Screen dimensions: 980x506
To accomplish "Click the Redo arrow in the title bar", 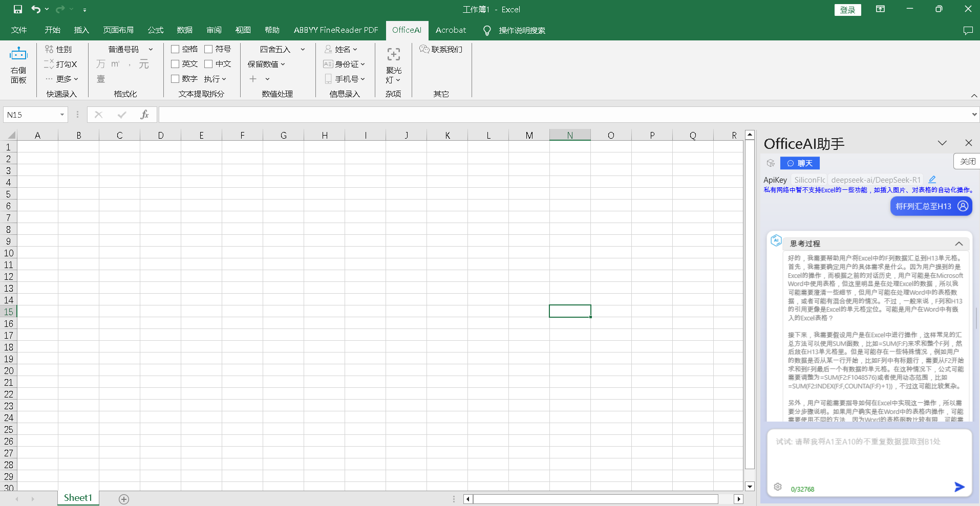I will pyautogui.click(x=60, y=9).
